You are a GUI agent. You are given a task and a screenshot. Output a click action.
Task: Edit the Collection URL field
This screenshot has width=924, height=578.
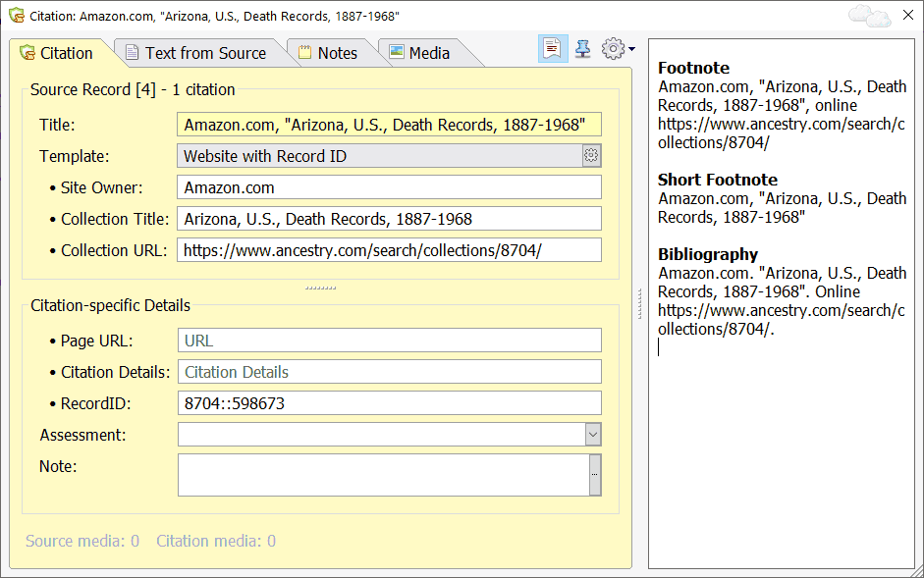tap(389, 250)
